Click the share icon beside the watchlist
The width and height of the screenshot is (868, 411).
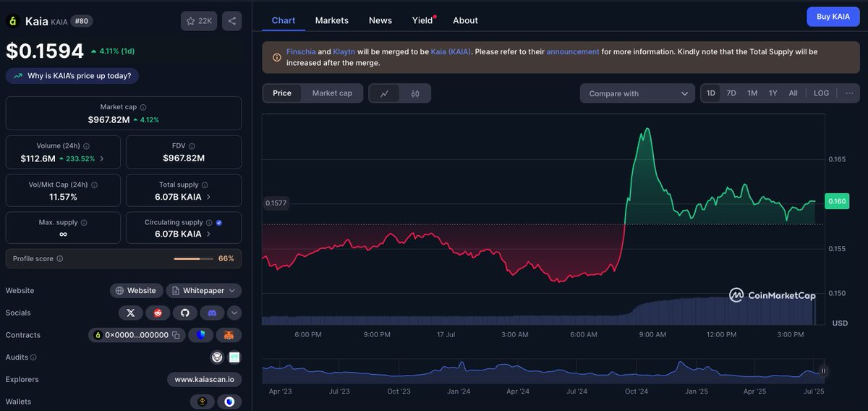click(232, 21)
